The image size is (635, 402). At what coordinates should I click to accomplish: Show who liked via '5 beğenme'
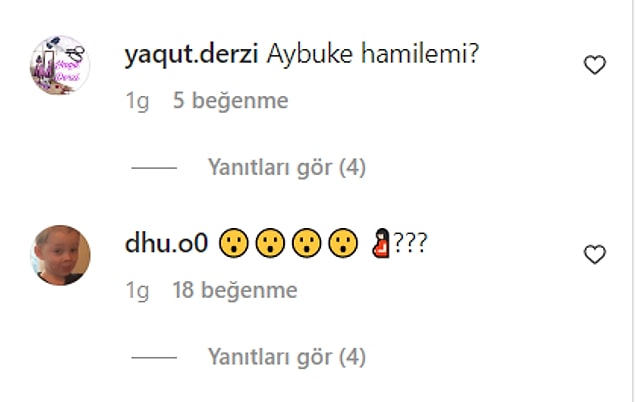pos(230,100)
